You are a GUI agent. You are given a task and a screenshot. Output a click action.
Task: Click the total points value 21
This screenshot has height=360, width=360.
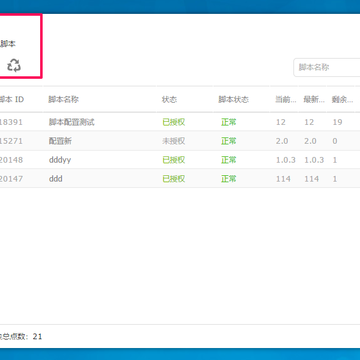pos(37,336)
